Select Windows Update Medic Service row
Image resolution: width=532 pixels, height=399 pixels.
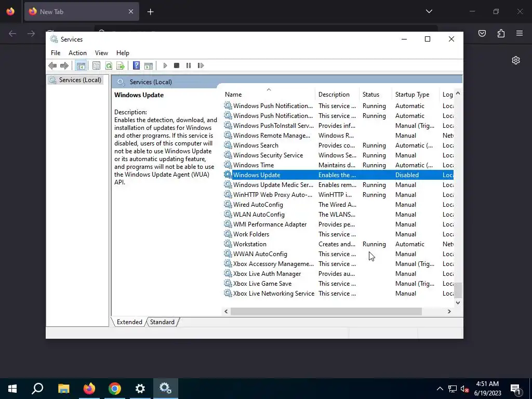coord(338,185)
